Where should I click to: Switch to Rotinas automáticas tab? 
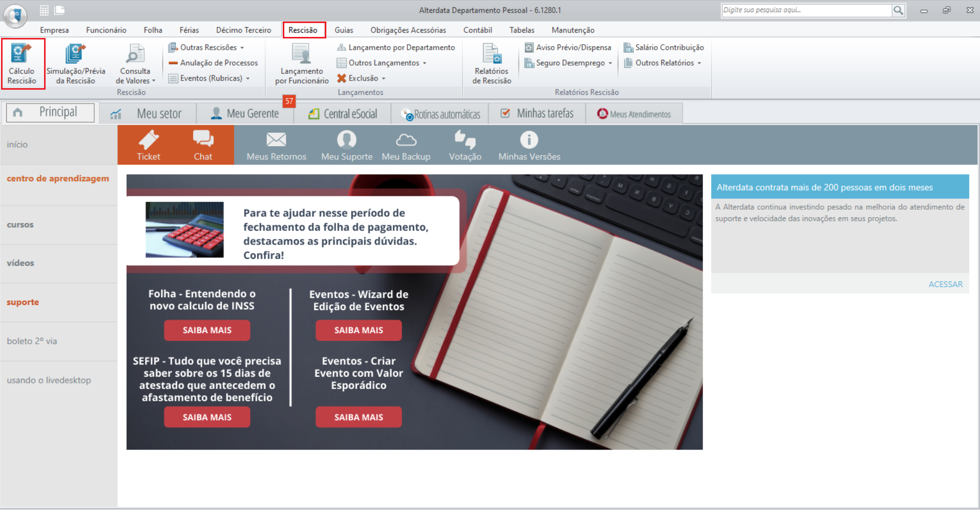click(440, 113)
